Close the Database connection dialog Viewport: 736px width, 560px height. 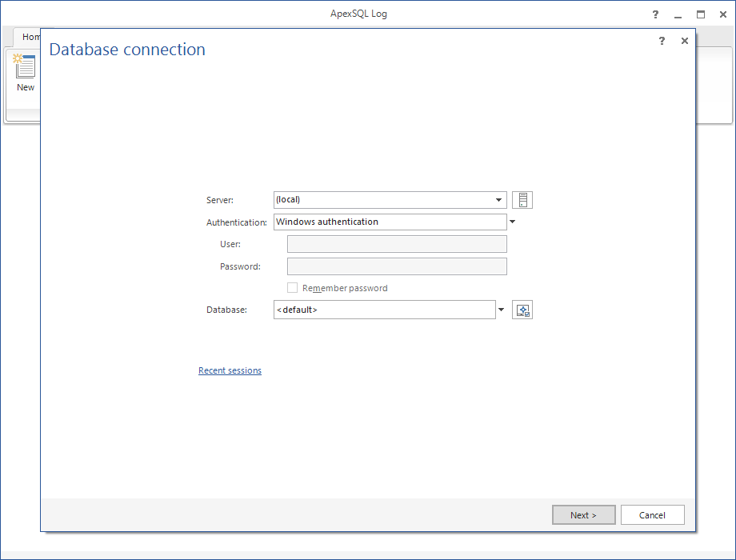coord(685,41)
